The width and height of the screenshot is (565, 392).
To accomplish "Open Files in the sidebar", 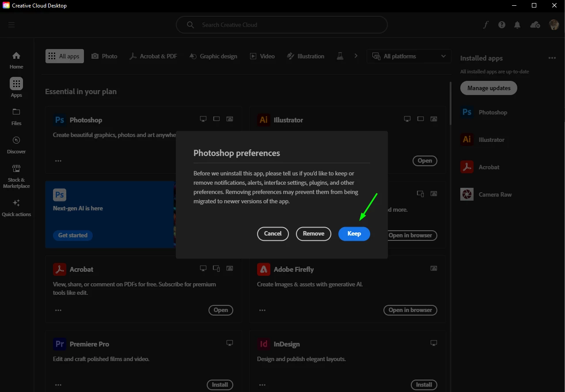I will (16, 117).
